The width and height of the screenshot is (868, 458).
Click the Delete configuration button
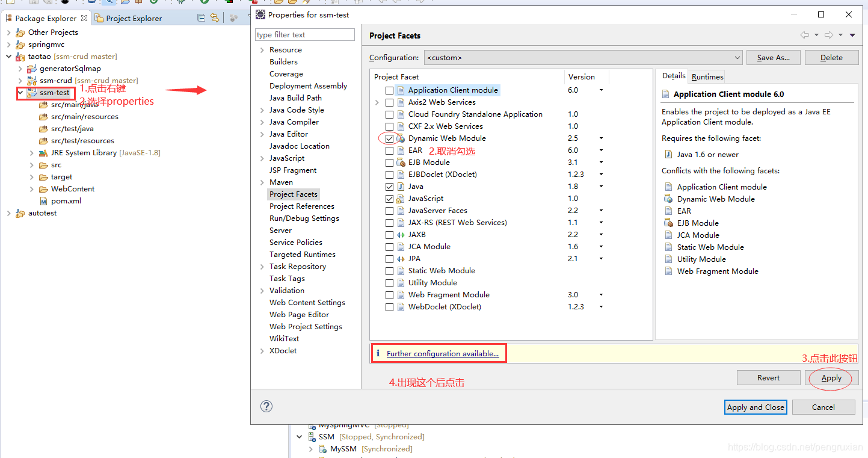831,58
